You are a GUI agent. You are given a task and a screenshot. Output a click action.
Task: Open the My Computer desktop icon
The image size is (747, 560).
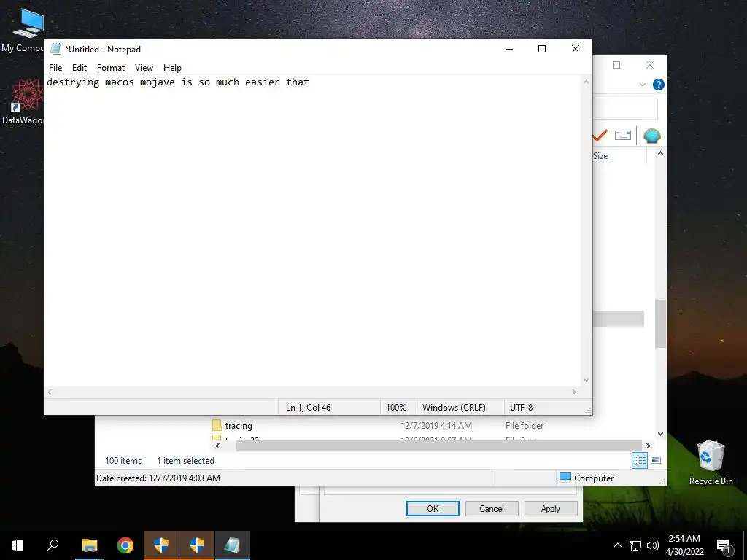click(23, 31)
